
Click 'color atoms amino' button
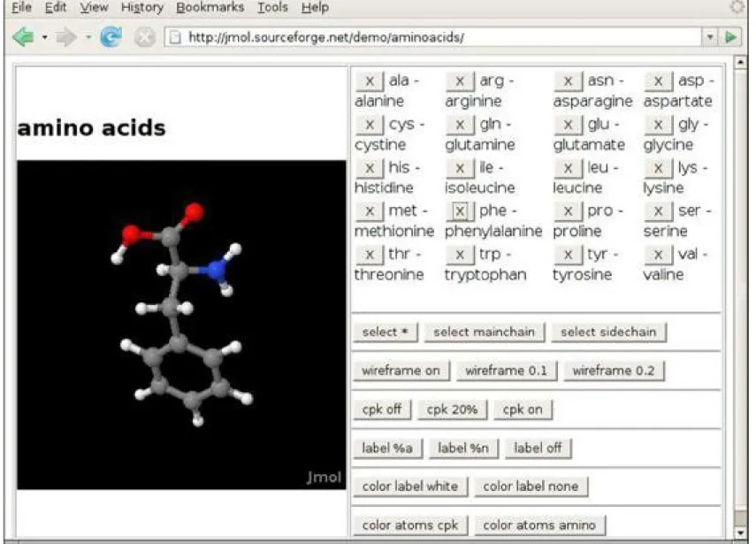[x=539, y=525]
